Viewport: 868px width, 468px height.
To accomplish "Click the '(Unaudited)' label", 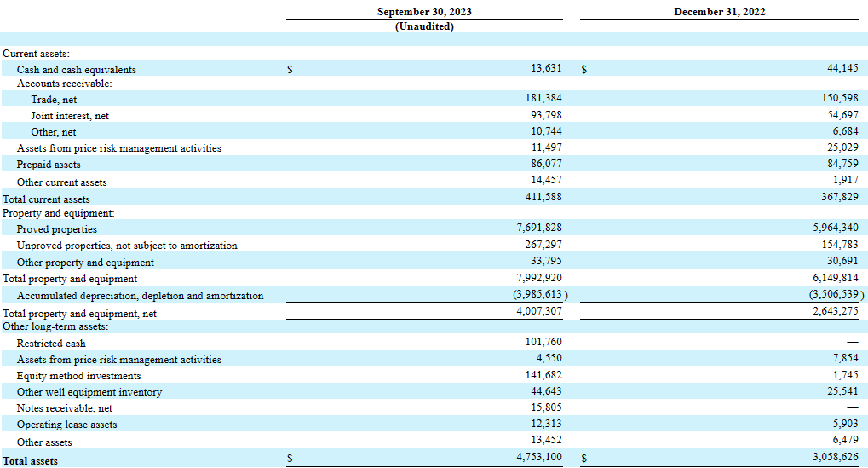I will (424, 26).
